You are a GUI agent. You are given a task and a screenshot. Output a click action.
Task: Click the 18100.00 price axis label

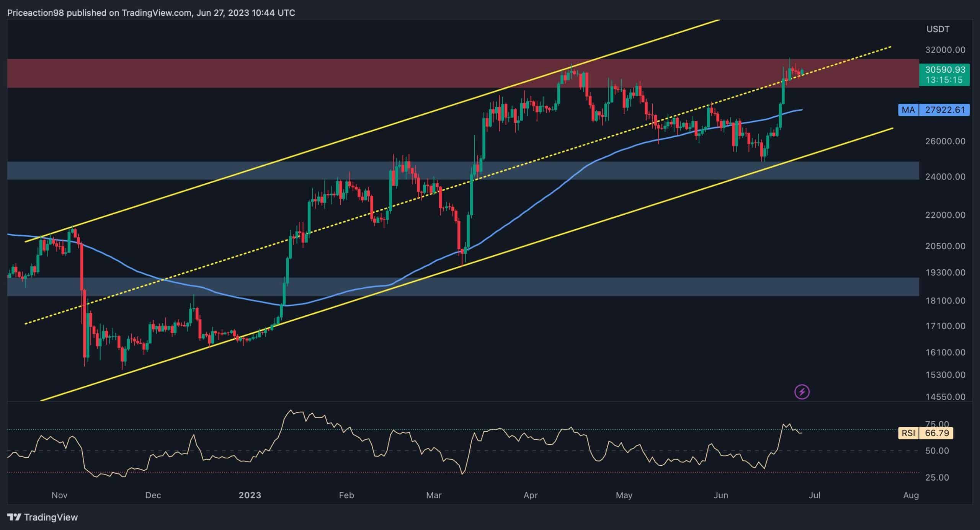pos(945,301)
